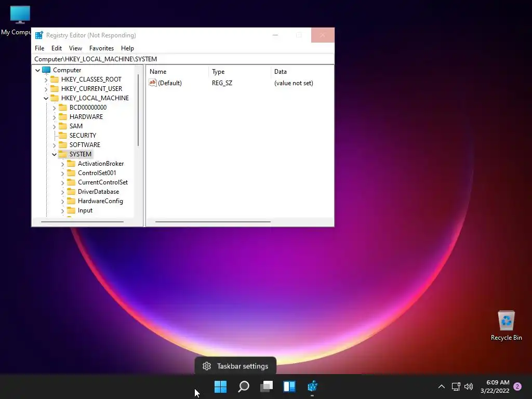Click the network tray icon
This screenshot has width=532, height=399.
(456, 387)
